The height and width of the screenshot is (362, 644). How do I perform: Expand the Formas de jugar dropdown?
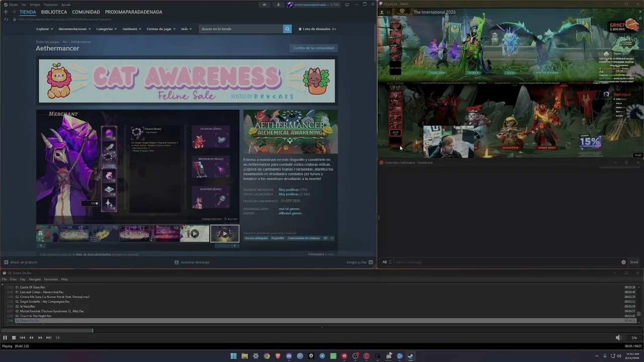tap(161, 29)
